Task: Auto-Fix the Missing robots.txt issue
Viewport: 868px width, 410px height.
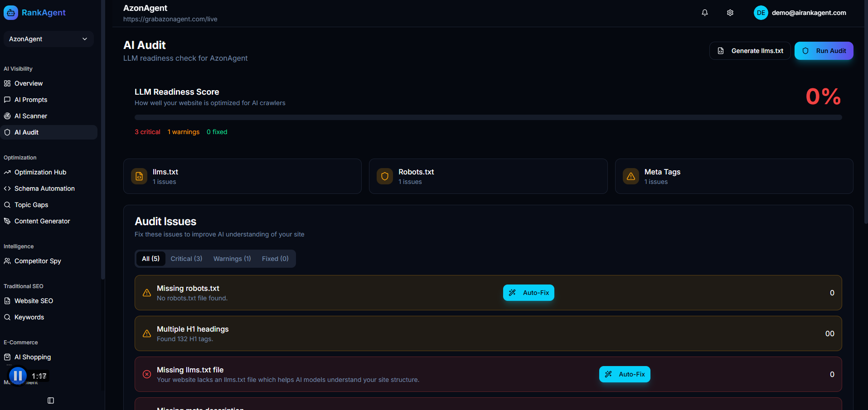Action: pyautogui.click(x=529, y=293)
